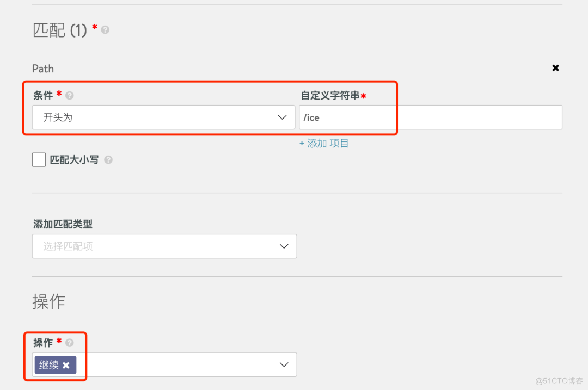This screenshot has width=588, height=390.
Task: Click + 添加 项目 to add an item
Action: click(324, 143)
